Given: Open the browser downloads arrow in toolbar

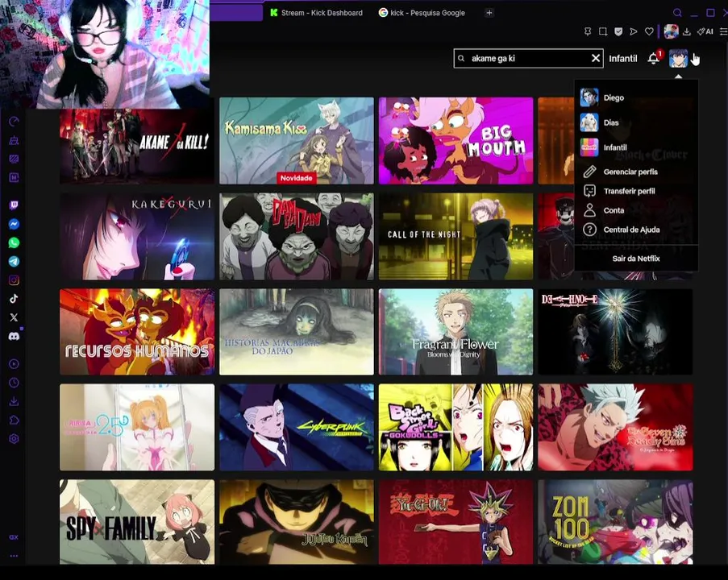Looking at the screenshot, I should point(687,31).
